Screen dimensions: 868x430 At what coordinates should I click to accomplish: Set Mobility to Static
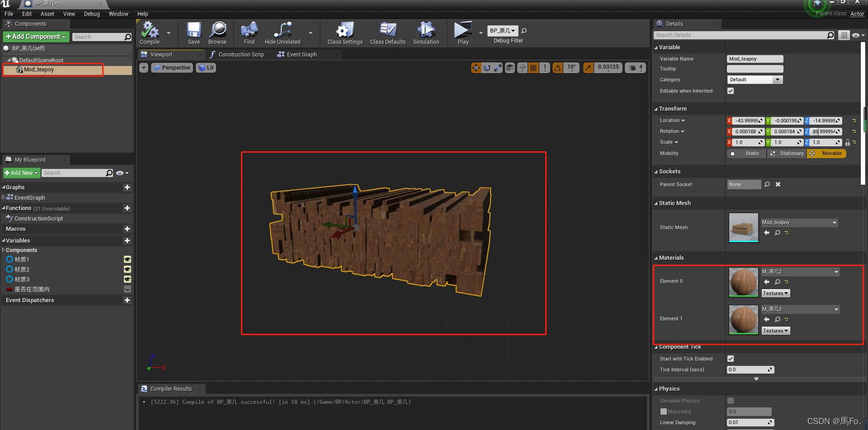click(746, 154)
